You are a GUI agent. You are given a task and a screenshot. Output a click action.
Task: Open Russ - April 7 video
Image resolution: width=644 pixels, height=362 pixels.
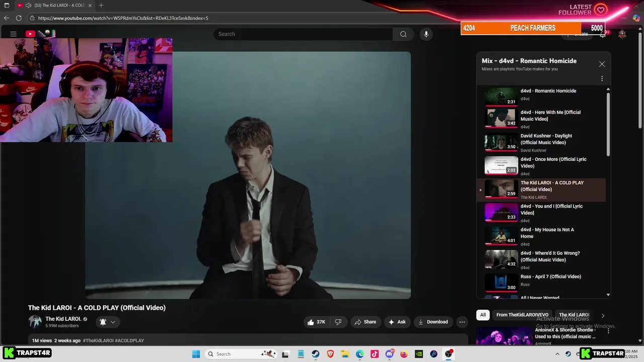(541, 283)
